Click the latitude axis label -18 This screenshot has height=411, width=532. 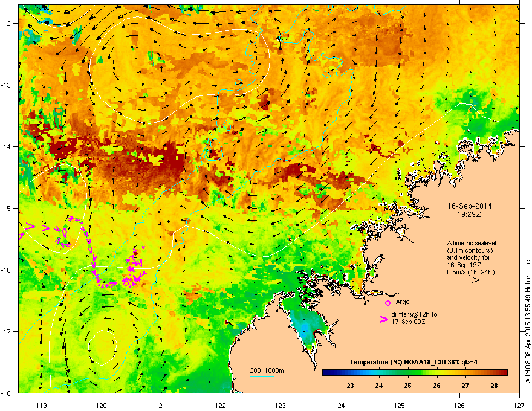tap(7, 393)
